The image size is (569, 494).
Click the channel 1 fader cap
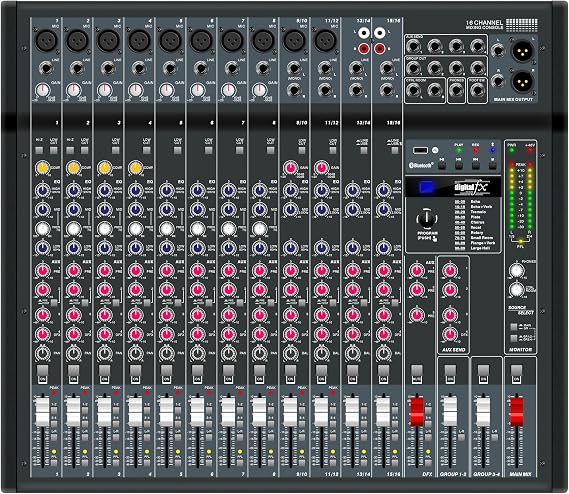pyautogui.click(x=42, y=412)
